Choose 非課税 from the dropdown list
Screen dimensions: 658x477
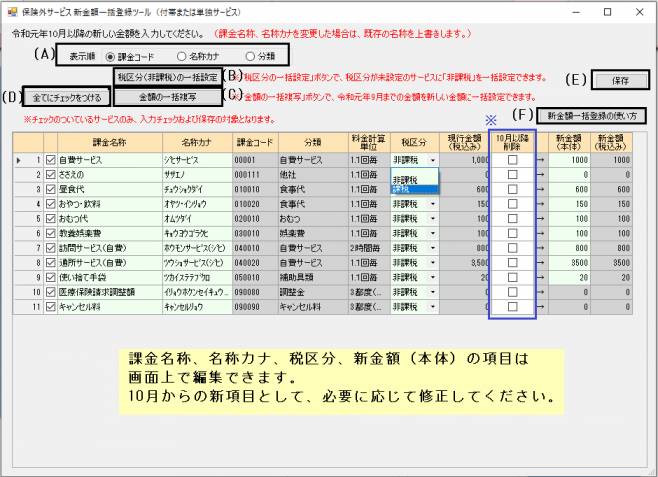tap(405, 178)
